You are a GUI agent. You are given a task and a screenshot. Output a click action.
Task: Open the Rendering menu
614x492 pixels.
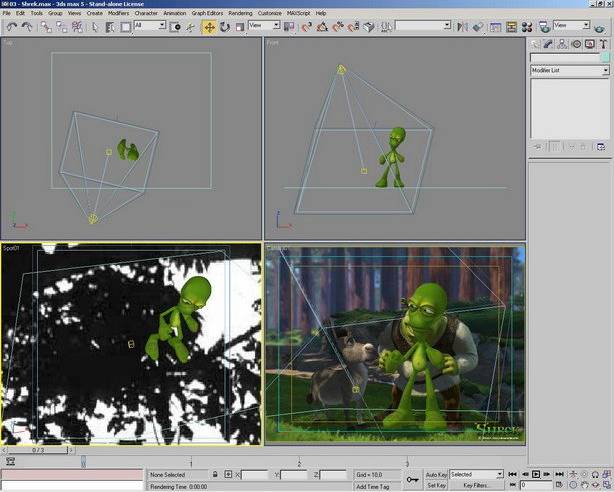240,13
